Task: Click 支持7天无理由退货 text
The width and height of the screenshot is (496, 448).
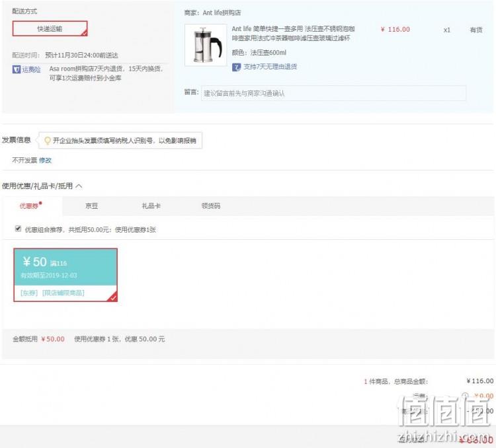Action: click(270, 67)
